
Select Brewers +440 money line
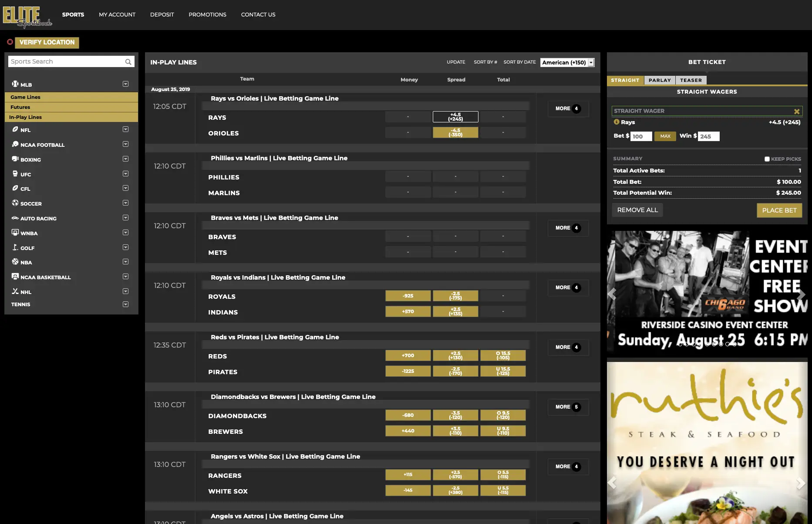408,431
